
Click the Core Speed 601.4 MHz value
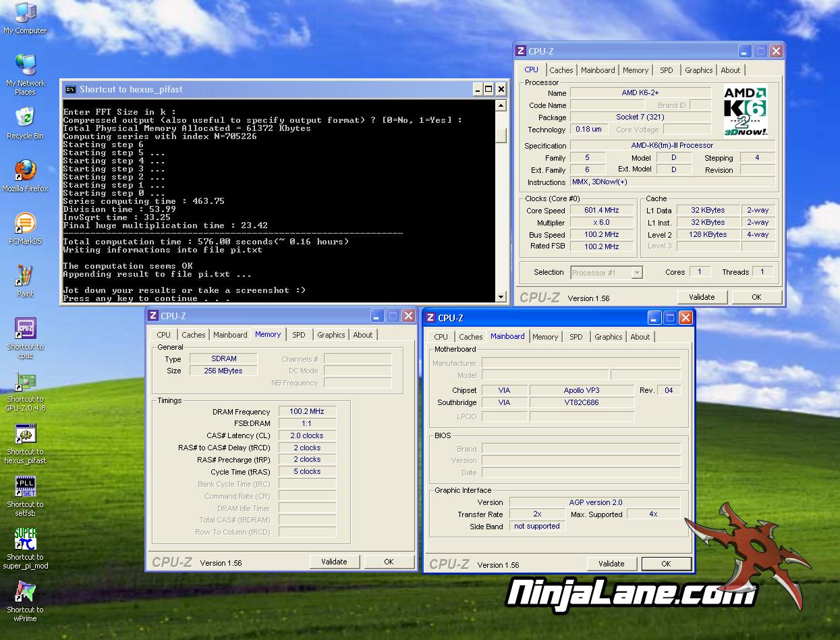[x=602, y=211]
